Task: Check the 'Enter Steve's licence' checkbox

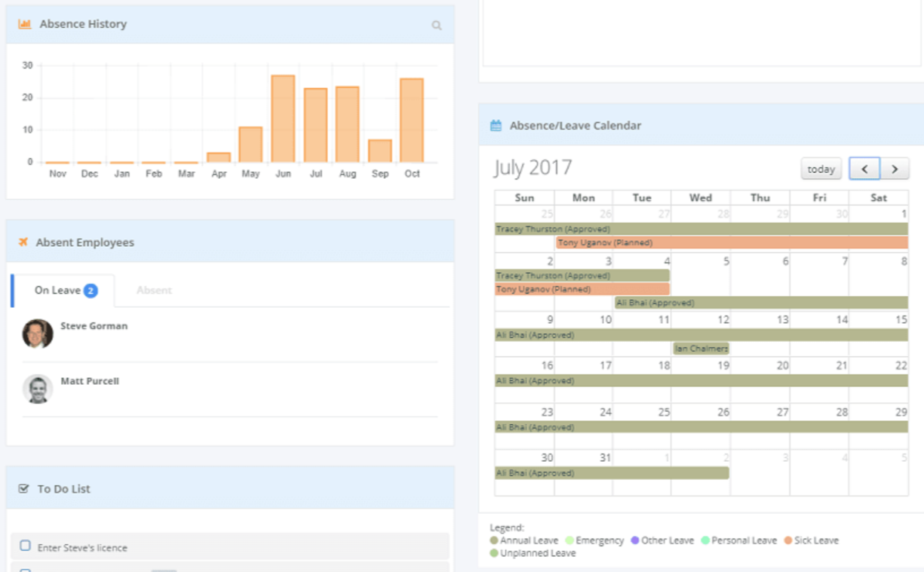Action: click(x=25, y=546)
